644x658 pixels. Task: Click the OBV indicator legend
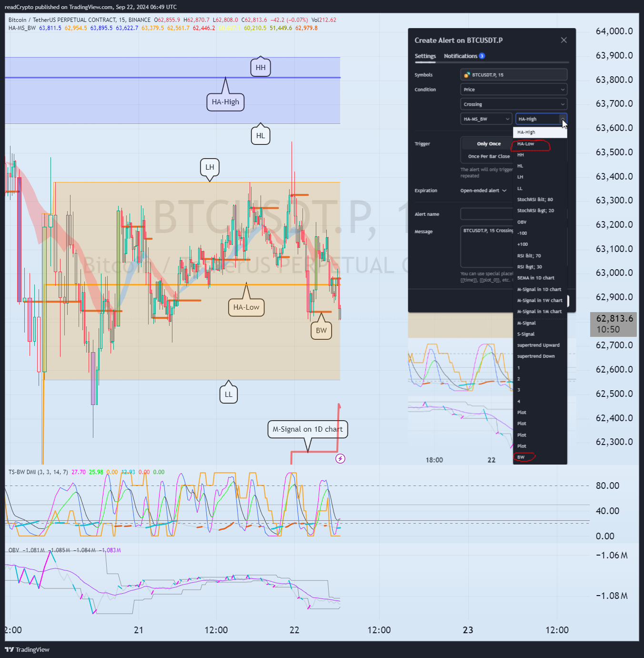coord(14,550)
